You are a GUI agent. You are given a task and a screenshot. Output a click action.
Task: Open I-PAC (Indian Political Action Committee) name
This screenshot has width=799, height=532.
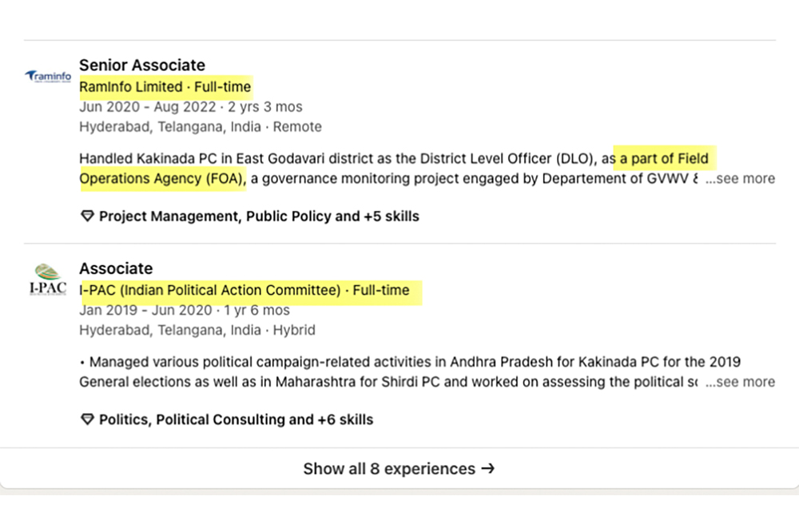210,290
